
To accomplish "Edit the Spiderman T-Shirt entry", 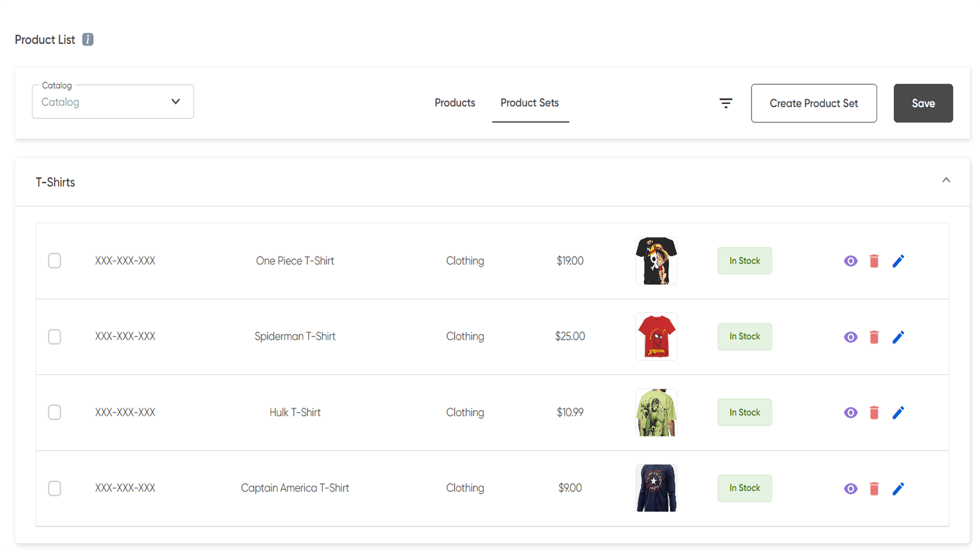I will (898, 337).
